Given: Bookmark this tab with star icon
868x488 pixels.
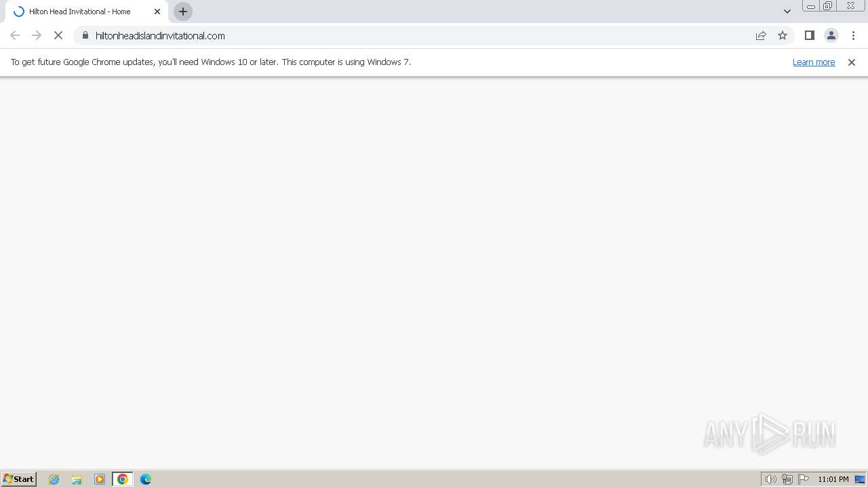Looking at the screenshot, I should pos(783,35).
